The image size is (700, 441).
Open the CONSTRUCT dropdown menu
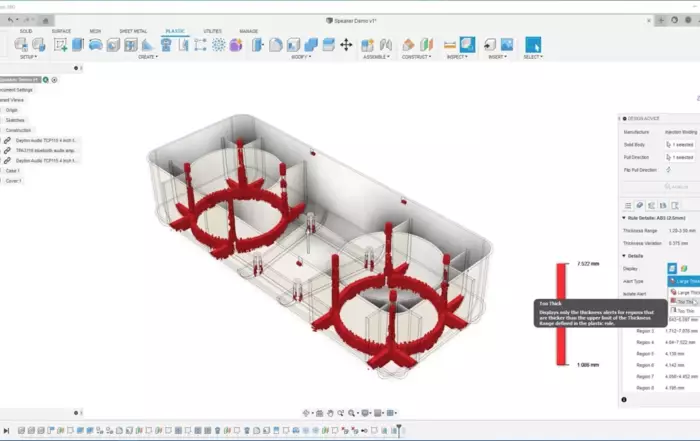point(416,57)
